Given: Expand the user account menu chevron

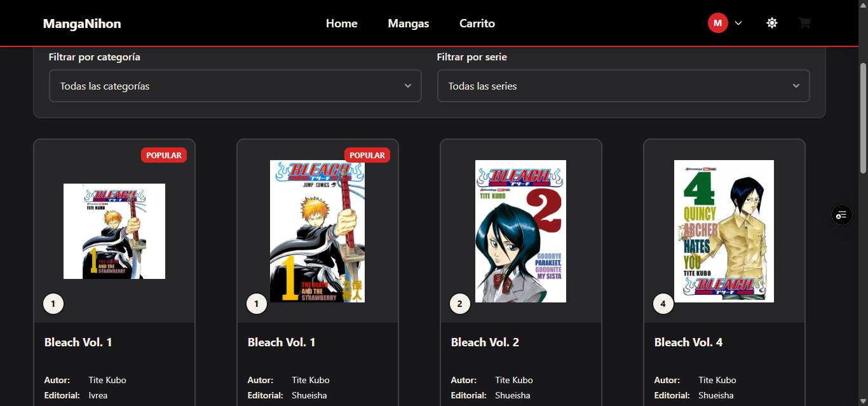Looking at the screenshot, I should [x=738, y=23].
